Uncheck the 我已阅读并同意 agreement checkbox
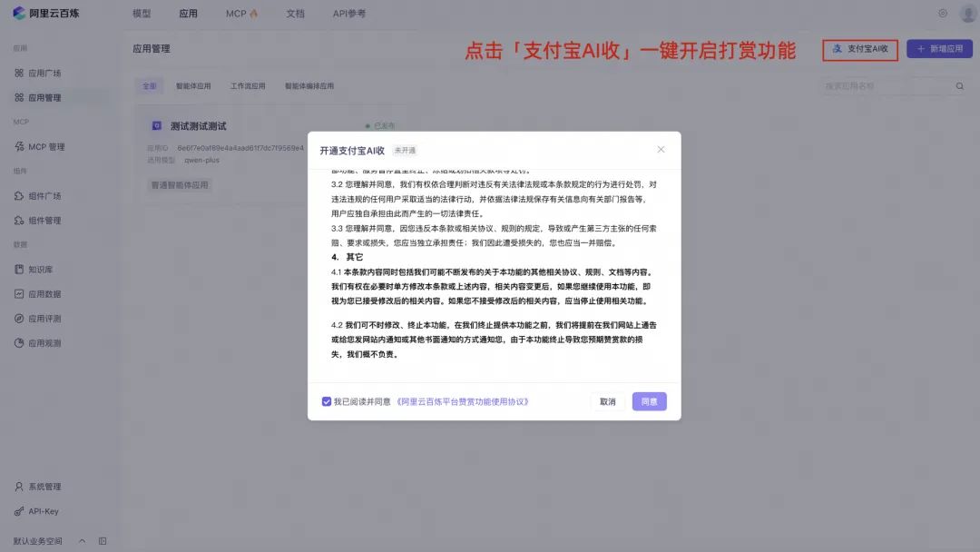 pyautogui.click(x=326, y=401)
